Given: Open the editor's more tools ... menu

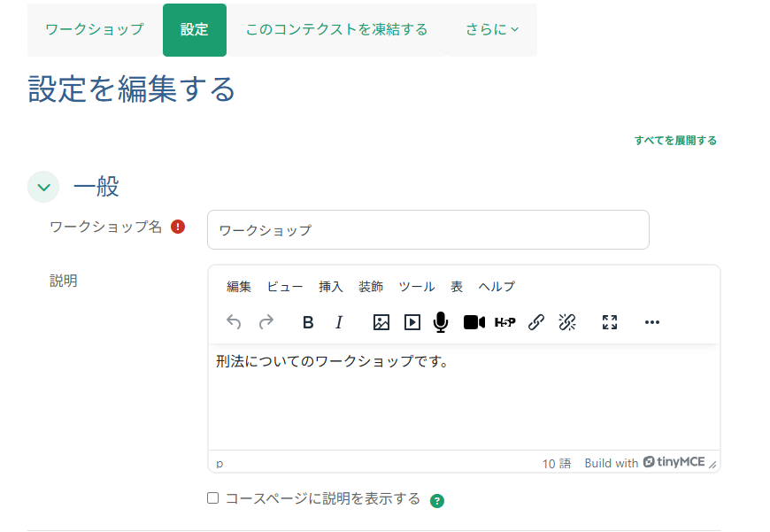Looking at the screenshot, I should pyautogui.click(x=652, y=322).
